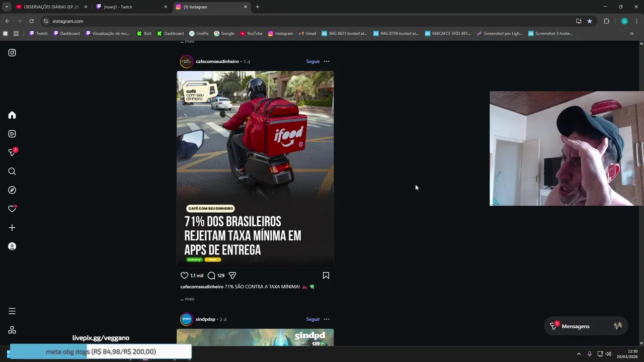Follow cafecomseudinheiro via Seguir

pos(313,61)
